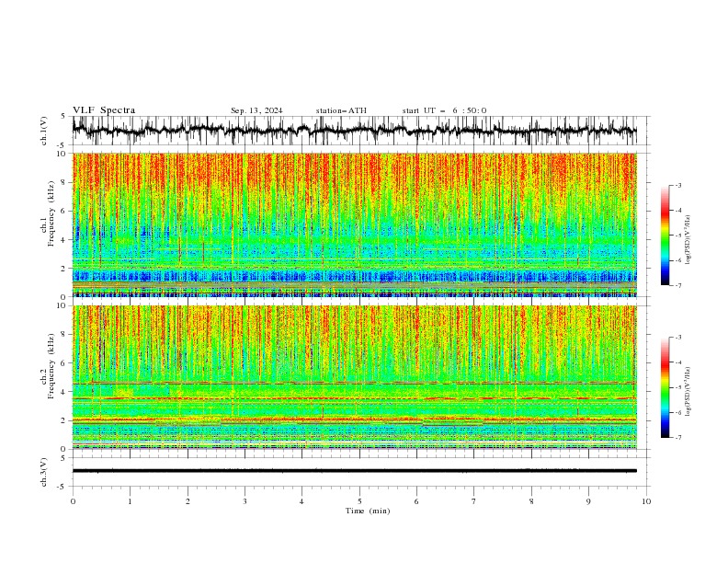Click time axis tick label '0'
This screenshot has height=563, width=728.
[x=73, y=501]
